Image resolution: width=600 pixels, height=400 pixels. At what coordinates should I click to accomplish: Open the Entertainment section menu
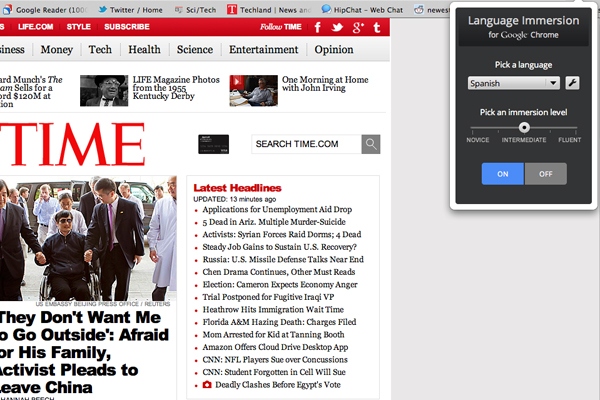pos(263,49)
